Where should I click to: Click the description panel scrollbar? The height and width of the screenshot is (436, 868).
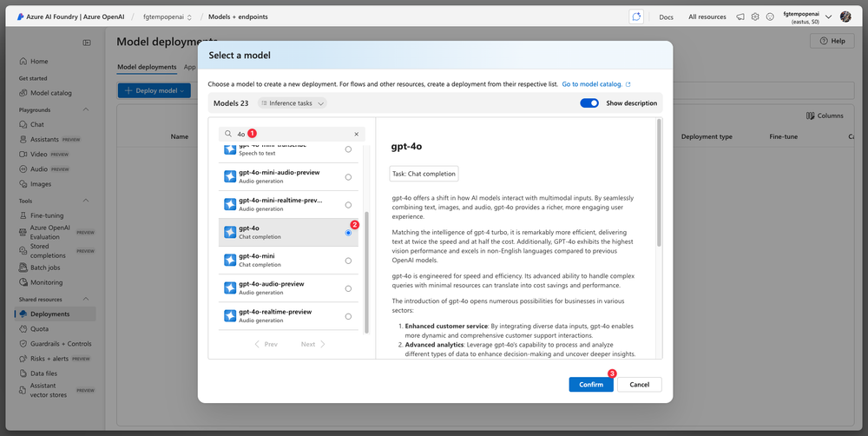tap(659, 182)
